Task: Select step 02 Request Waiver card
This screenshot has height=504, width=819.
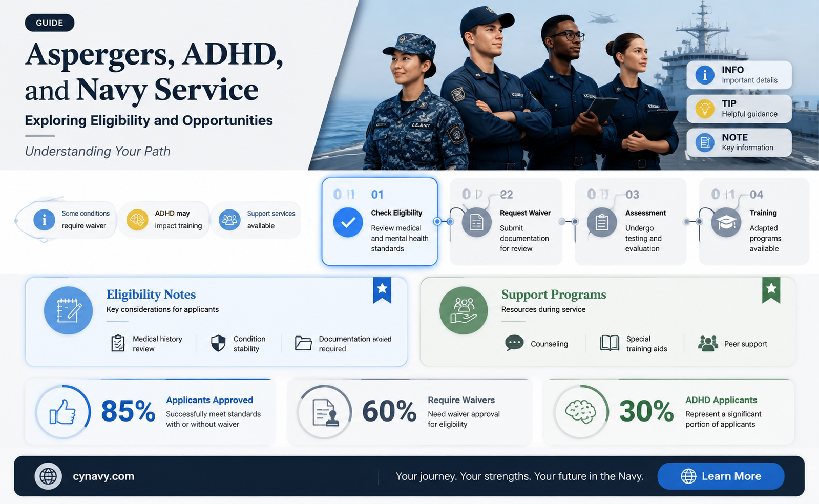Action: click(x=506, y=221)
